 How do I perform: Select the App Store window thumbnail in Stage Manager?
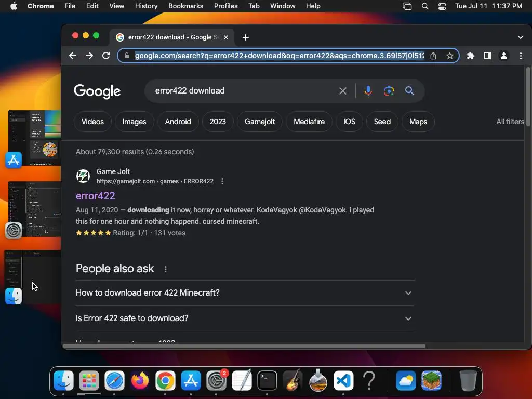pos(34,138)
